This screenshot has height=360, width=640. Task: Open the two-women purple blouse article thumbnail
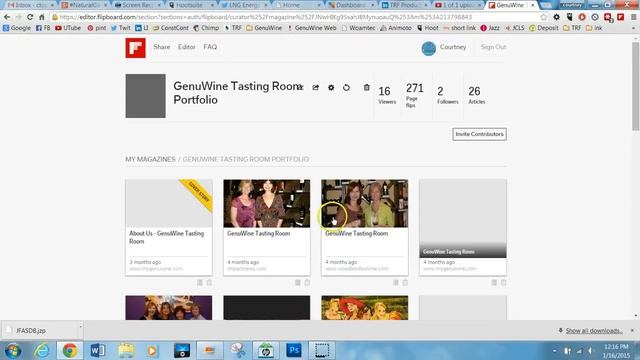coord(267,203)
